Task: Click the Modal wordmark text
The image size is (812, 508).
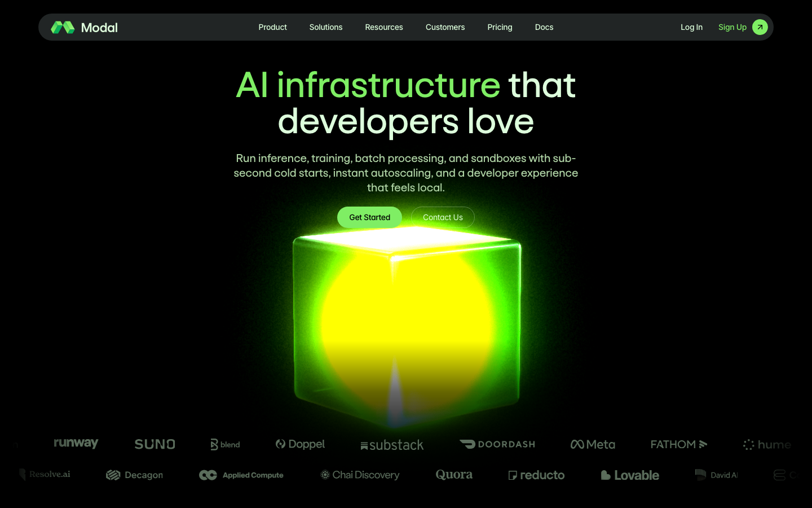Action: tap(99, 27)
